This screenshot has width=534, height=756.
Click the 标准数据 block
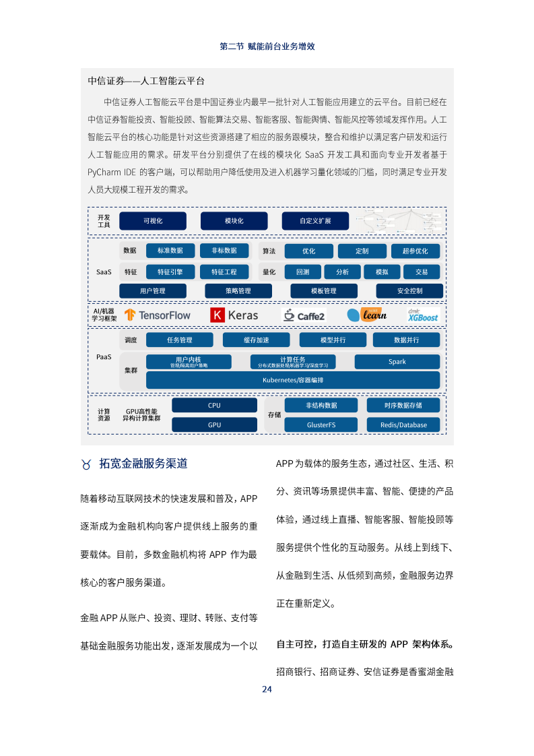point(170,251)
